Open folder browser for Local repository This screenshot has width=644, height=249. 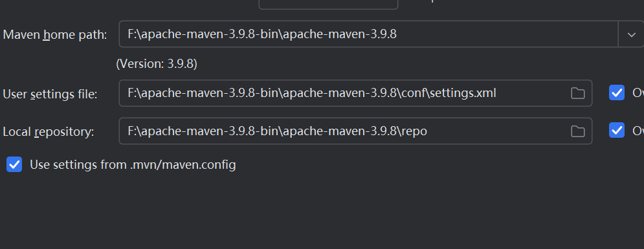click(577, 131)
